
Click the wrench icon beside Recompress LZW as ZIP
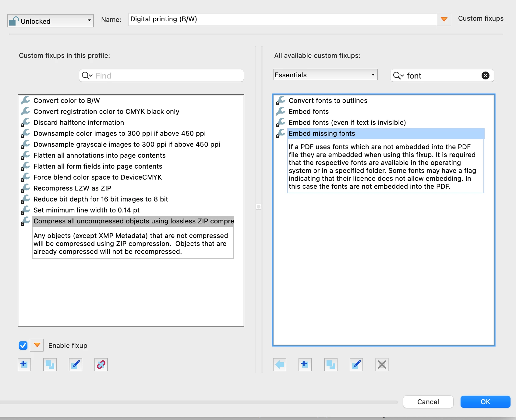tap(26, 188)
